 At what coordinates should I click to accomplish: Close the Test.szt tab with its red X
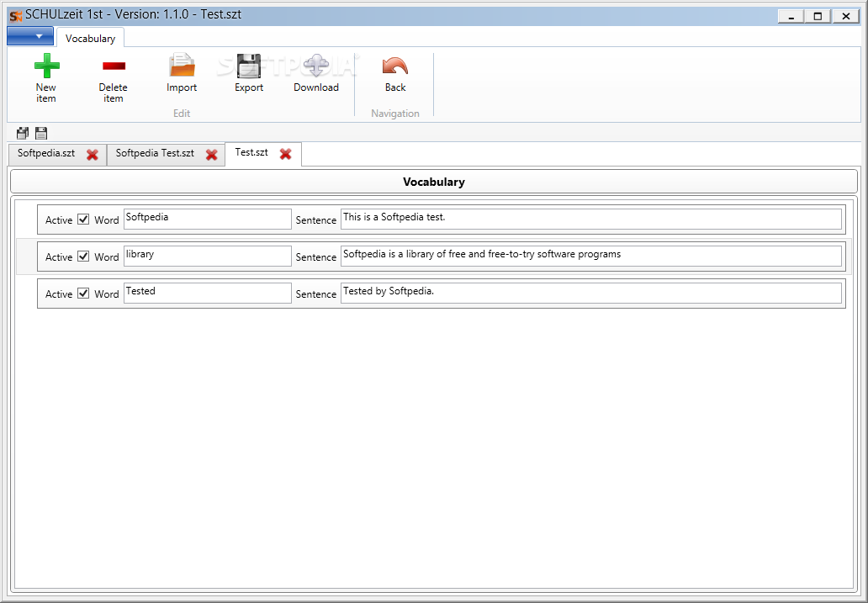point(286,154)
